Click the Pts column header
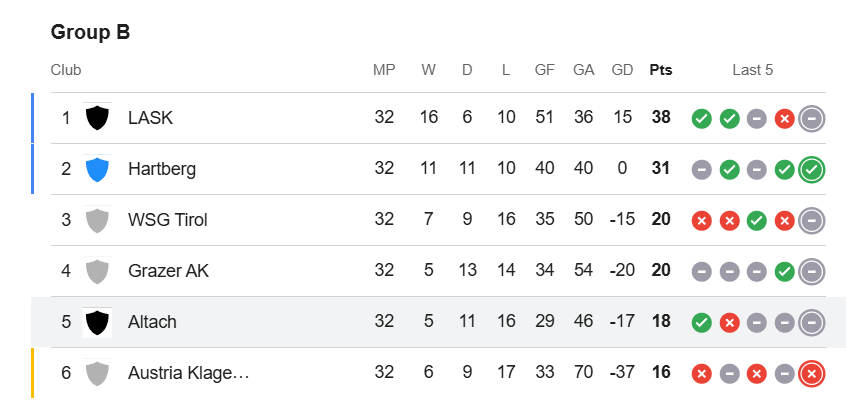This screenshot has width=859, height=401. click(661, 70)
